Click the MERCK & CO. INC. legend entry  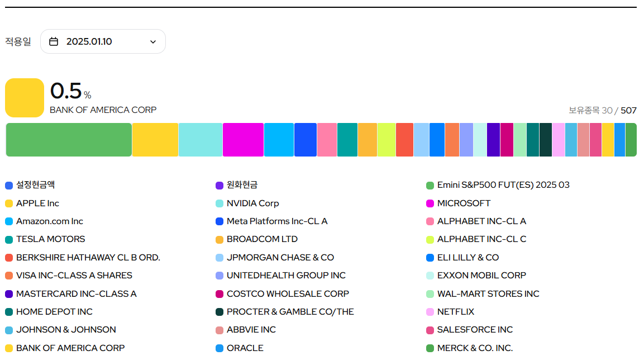point(469,348)
